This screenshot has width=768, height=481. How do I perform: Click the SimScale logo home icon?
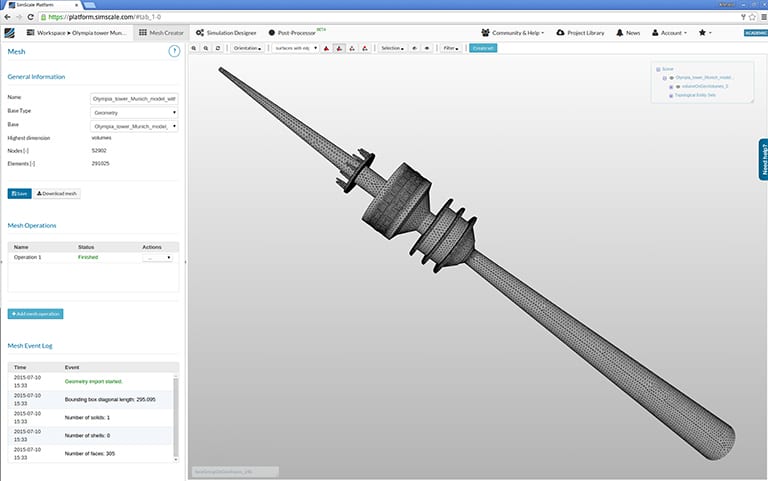point(10,33)
